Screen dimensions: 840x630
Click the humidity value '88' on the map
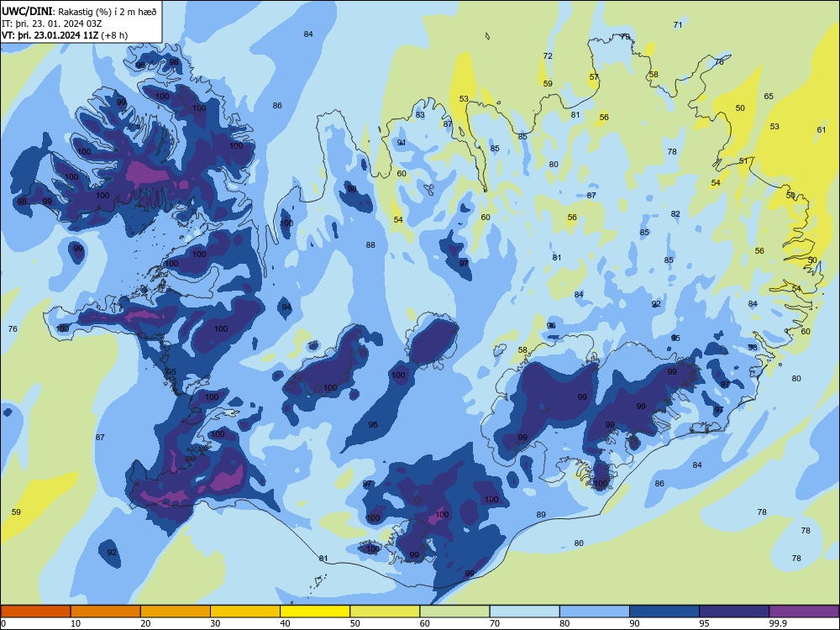point(370,244)
